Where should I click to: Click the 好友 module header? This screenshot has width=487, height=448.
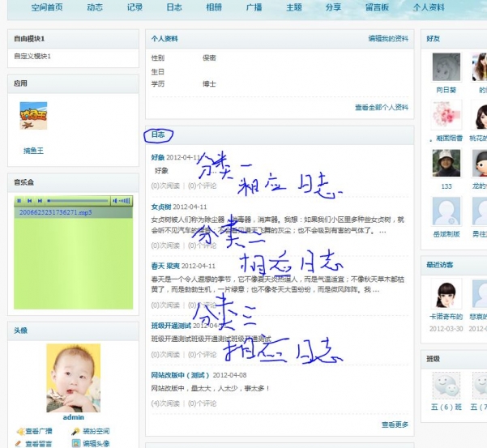coord(433,39)
